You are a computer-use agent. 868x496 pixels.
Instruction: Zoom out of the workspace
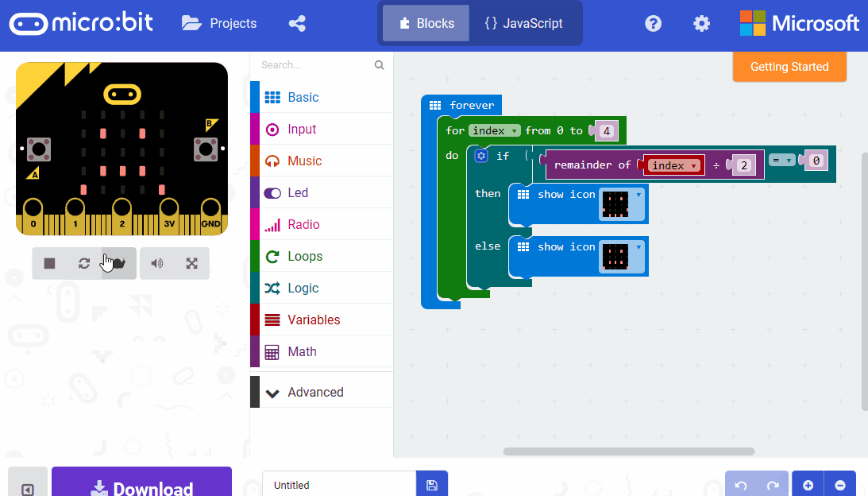(x=839, y=485)
